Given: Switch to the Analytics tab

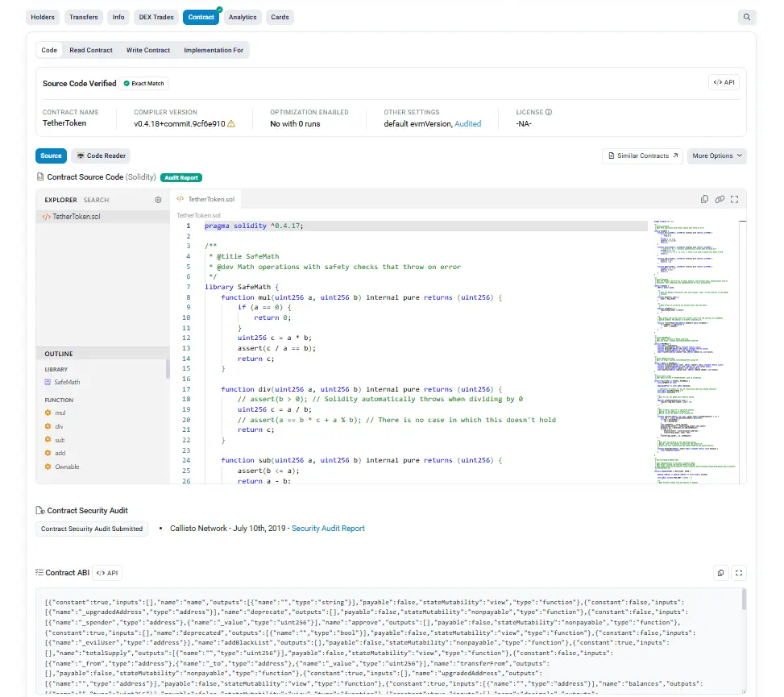Looking at the screenshot, I should pos(243,17).
